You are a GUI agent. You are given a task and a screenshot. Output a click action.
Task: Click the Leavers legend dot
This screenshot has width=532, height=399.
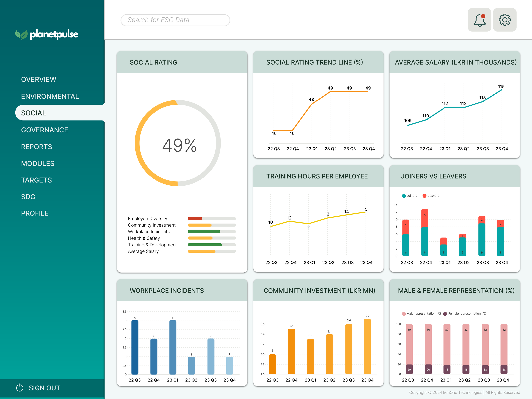[424, 196]
